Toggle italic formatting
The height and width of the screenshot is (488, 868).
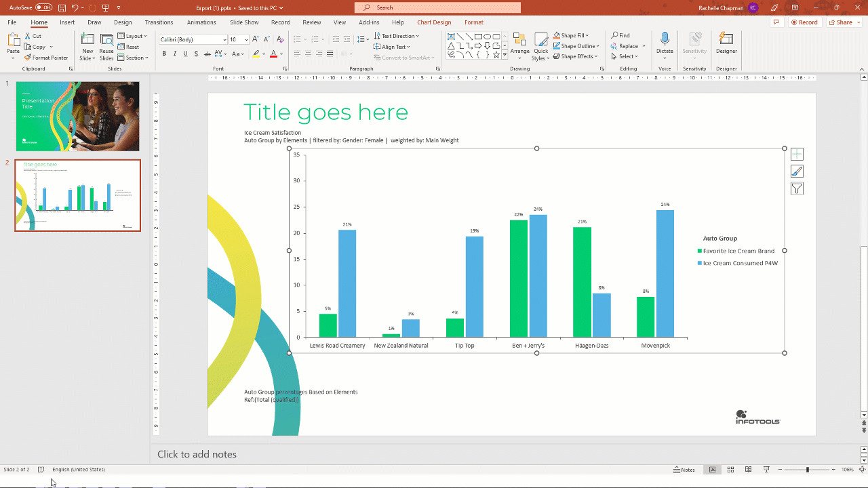[174, 54]
